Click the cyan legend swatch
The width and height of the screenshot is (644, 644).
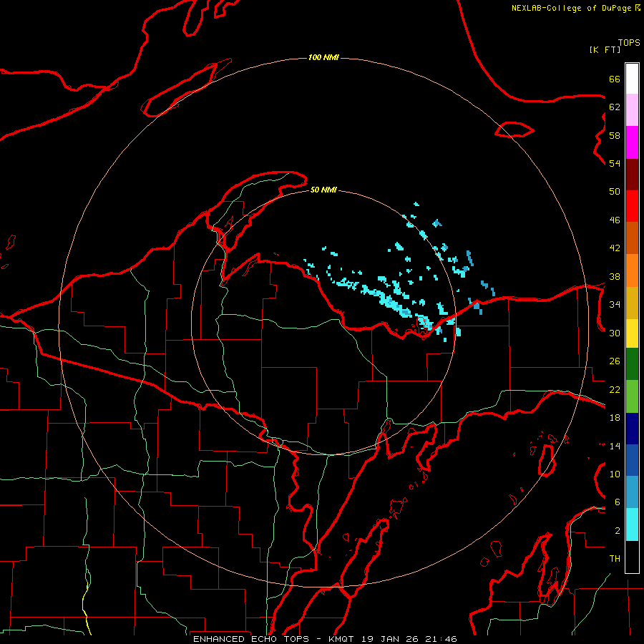632,525
